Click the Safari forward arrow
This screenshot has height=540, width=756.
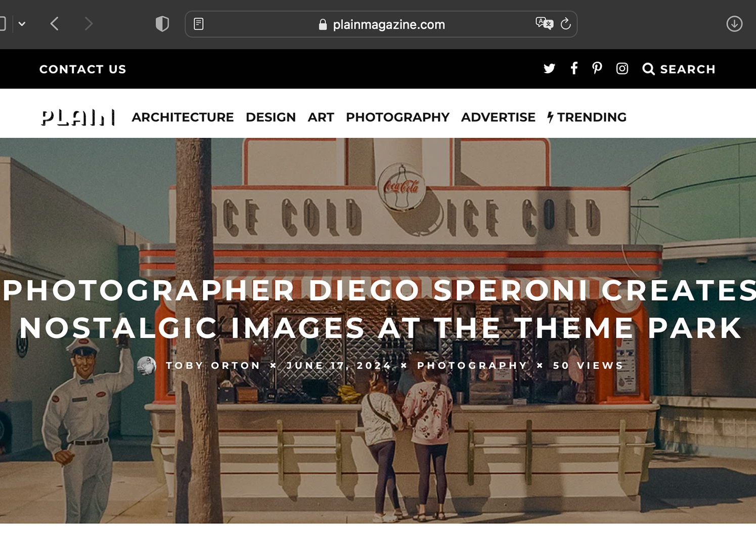(x=88, y=24)
